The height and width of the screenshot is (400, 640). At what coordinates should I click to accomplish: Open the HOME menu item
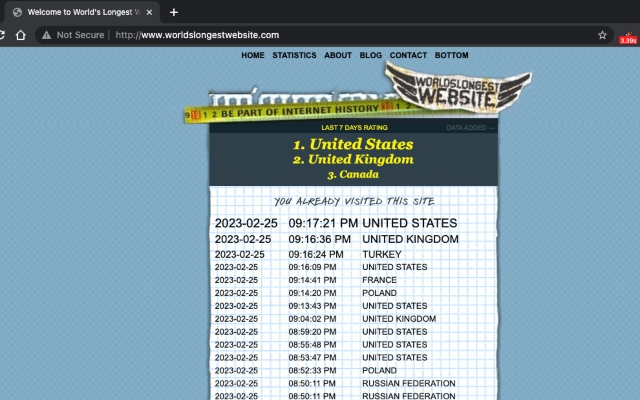(x=252, y=56)
